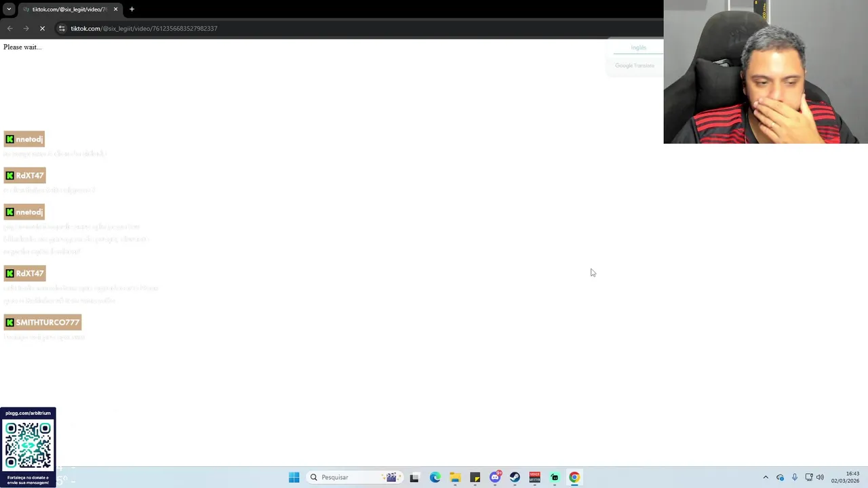Viewport: 868px width, 488px height.
Task: Select the Inglês translate tab
Action: click(x=638, y=47)
